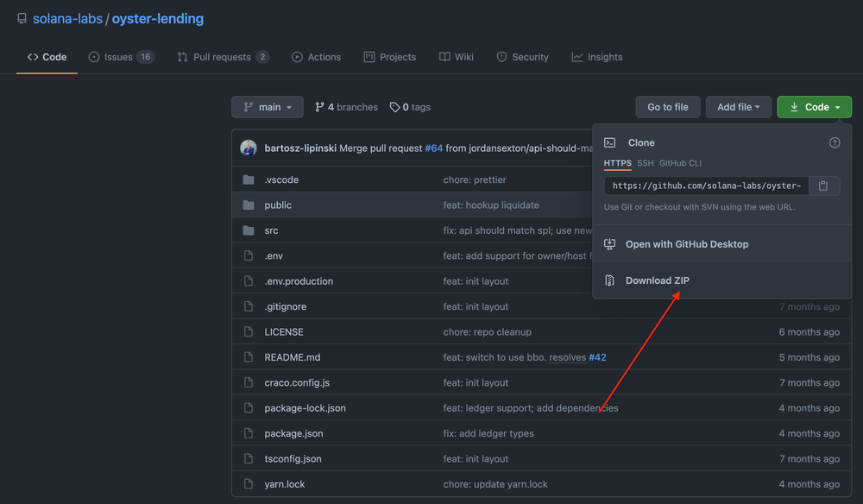Click the folder icon for public
This screenshot has height=504, width=863.
[249, 205]
